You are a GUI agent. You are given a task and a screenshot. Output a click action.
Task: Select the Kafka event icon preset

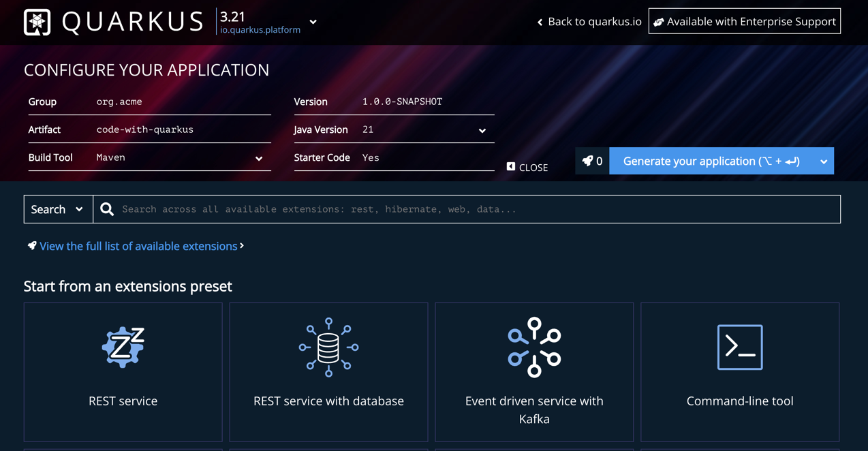[534, 347]
